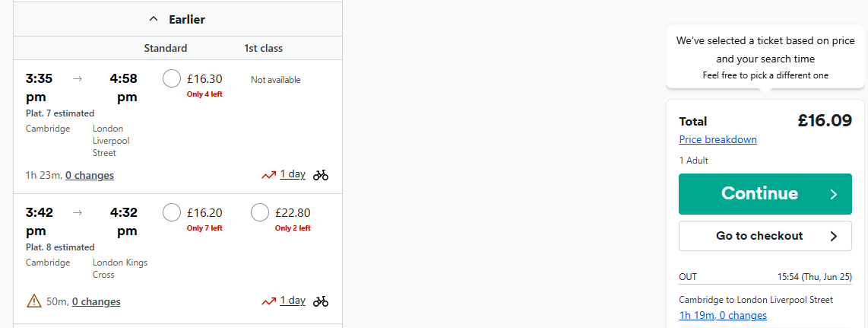Click the green Continue button

[765, 194]
